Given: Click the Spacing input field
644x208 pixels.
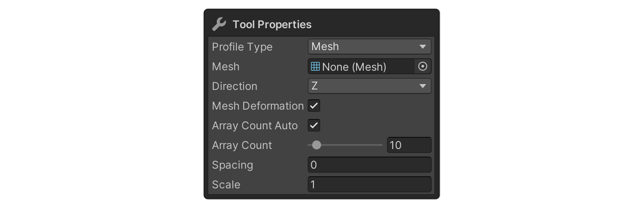Looking at the screenshot, I should point(369,165).
